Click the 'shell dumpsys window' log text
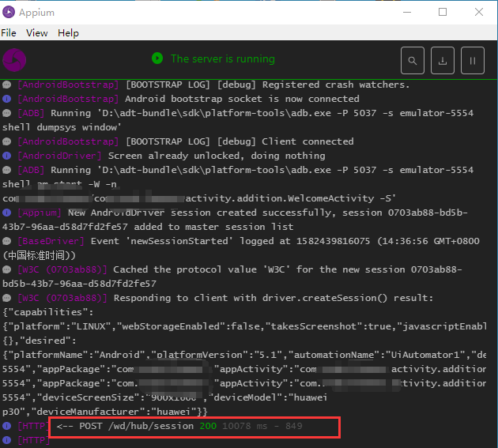 pyautogui.click(x=62, y=127)
